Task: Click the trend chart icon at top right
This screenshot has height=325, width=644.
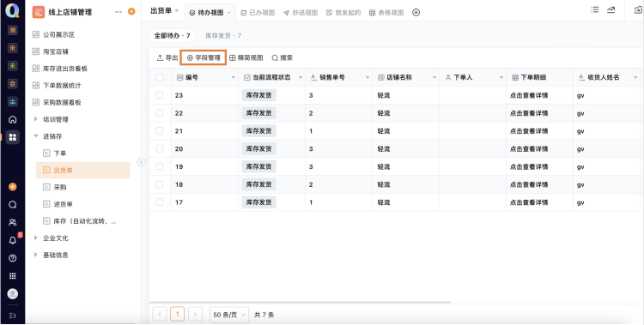Action: click(x=611, y=9)
